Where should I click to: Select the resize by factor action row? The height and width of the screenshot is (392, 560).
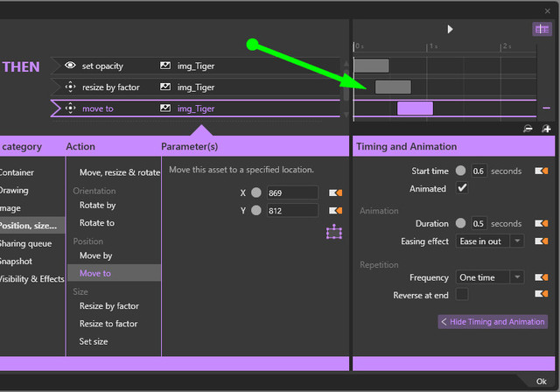[x=195, y=87]
